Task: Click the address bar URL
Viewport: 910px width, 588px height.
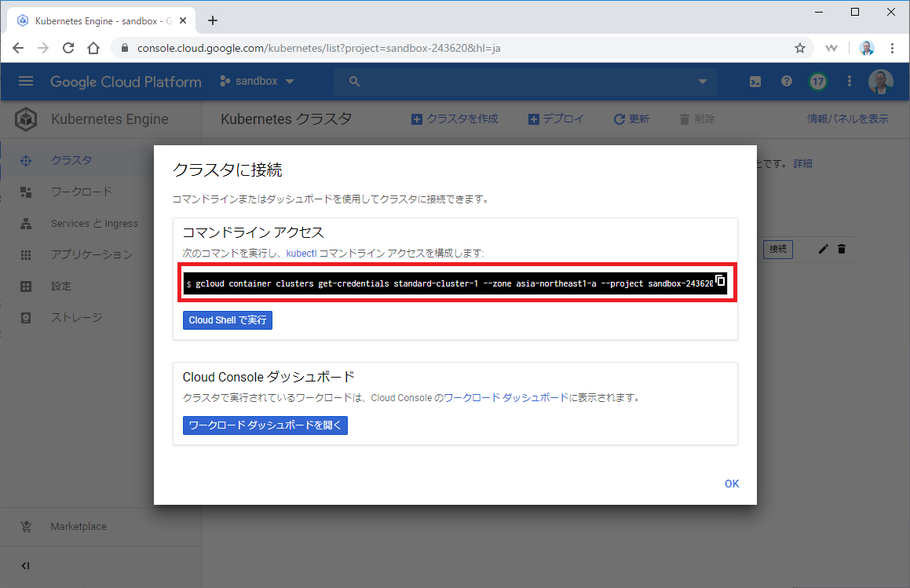Action: (319, 48)
